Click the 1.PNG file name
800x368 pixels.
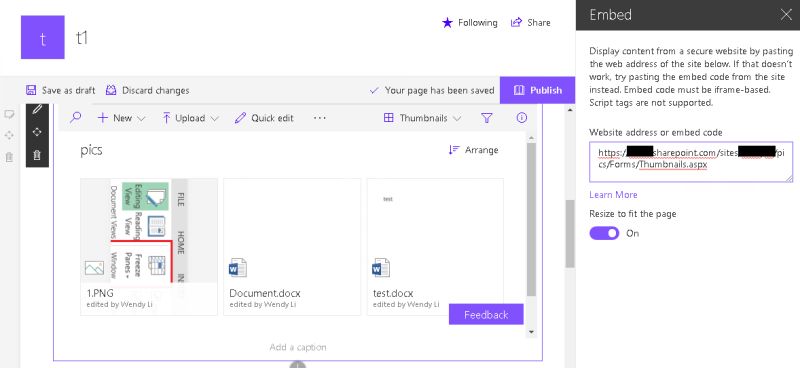click(x=100, y=293)
